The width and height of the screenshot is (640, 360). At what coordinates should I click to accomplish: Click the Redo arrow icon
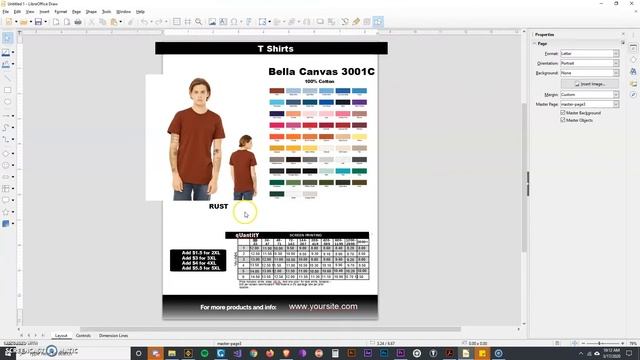pyautogui.click(x=159, y=22)
